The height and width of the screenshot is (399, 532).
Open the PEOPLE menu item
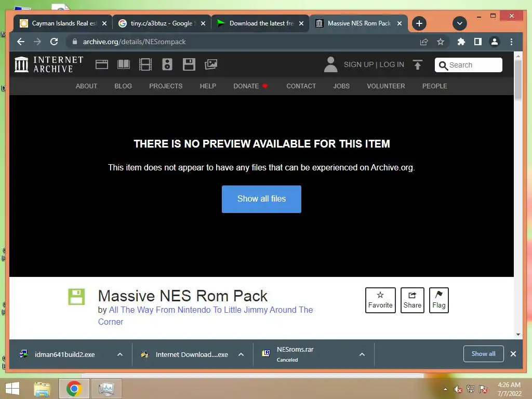[x=435, y=86]
